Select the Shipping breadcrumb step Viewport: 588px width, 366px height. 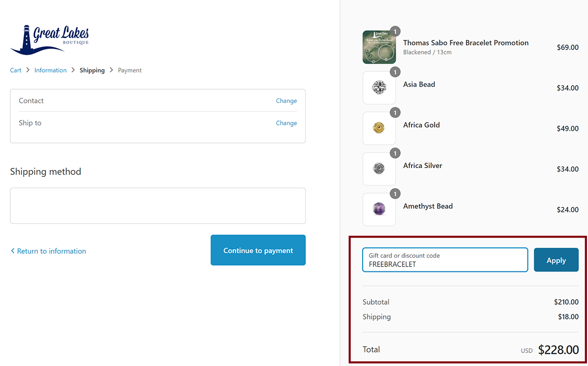point(92,71)
